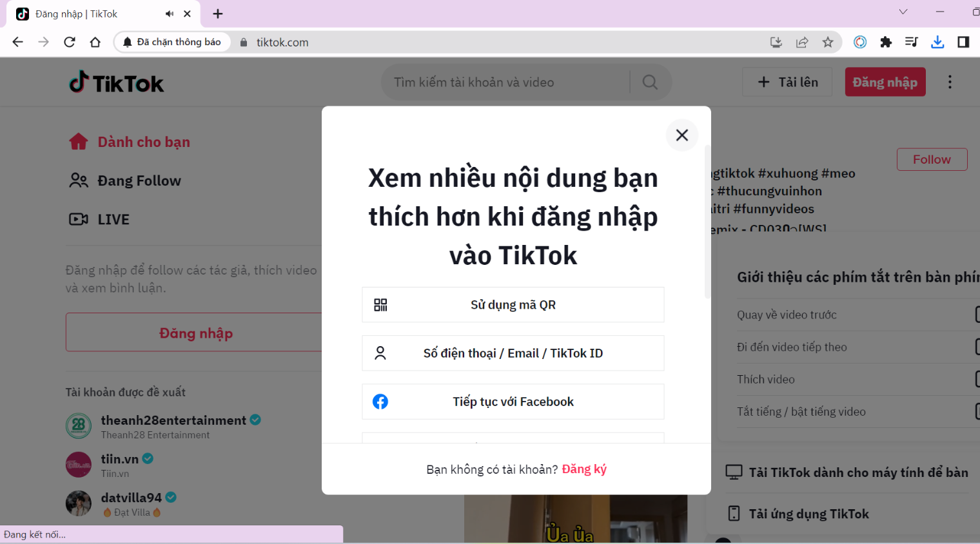Click the LIVE camera icon
Screen dimensions: 980x544
tap(79, 219)
